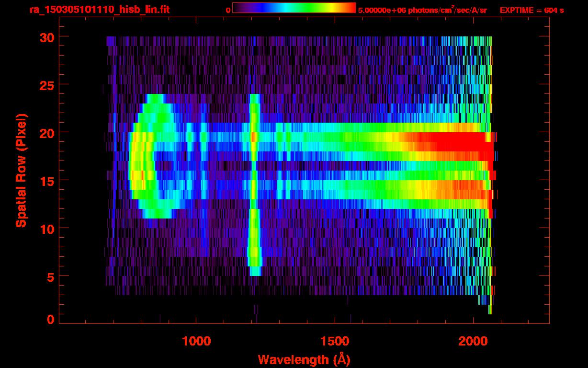
Task: Click the Spatial Row (Pixel) axis label
Action: pos(21,170)
